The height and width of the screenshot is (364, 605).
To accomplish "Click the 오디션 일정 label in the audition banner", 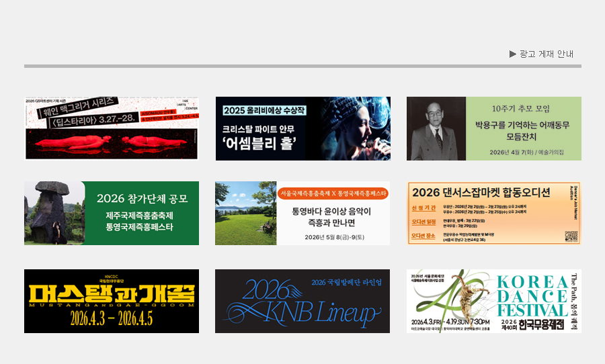I will [423, 222].
